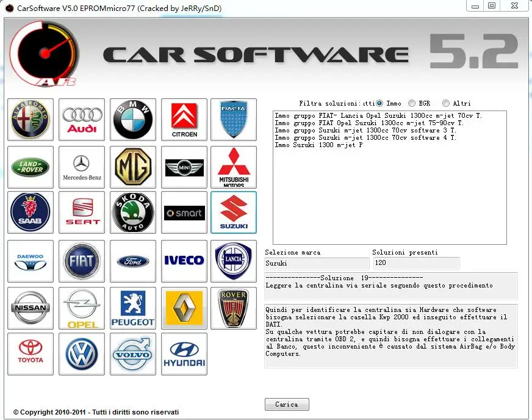532x420 pixels.
Task: Choose the Volkswagen brand logo
Action: 82,354
